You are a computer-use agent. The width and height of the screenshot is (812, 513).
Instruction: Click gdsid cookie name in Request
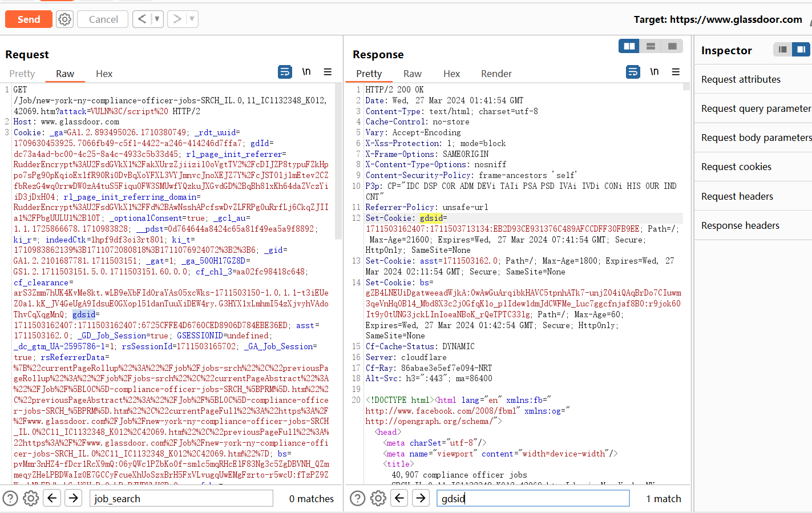[x=84, y=314]
